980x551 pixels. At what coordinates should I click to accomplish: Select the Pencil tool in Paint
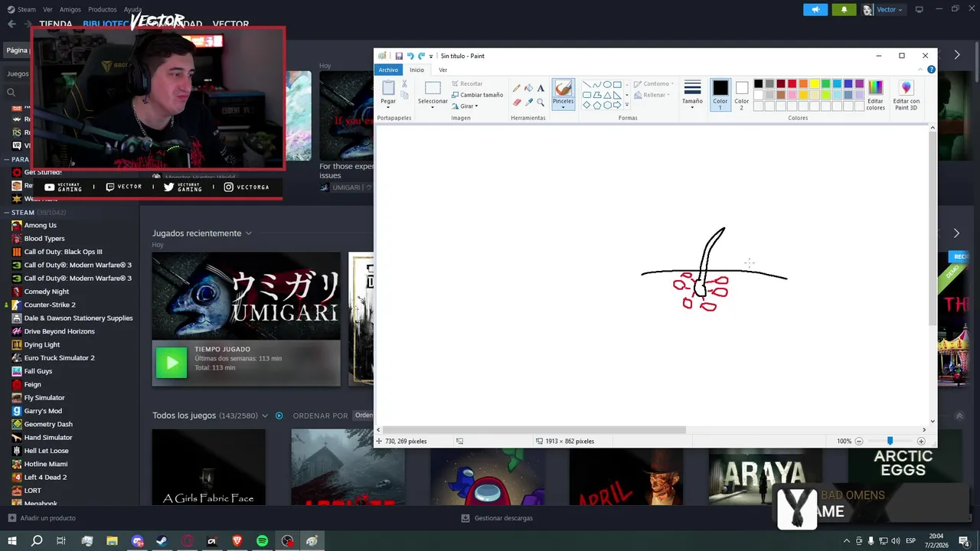(517, 88)
